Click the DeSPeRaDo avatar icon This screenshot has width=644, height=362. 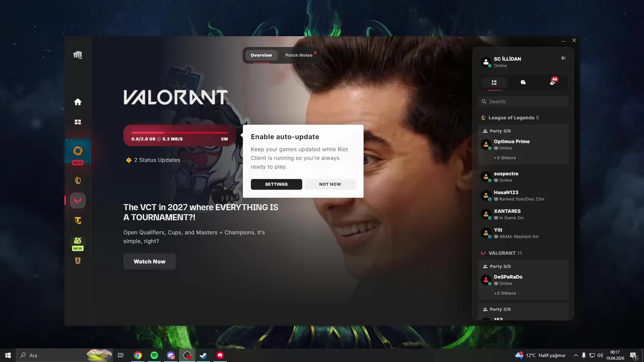486,280
